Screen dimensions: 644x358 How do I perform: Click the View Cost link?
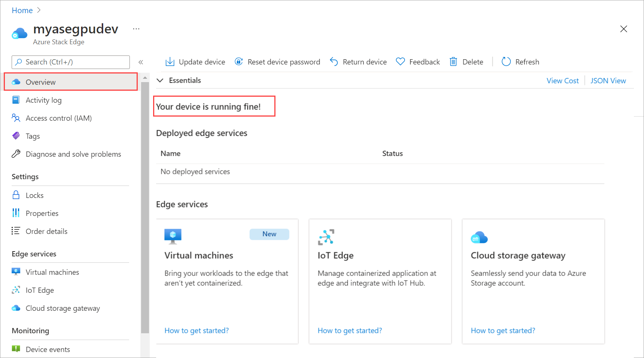563,81
